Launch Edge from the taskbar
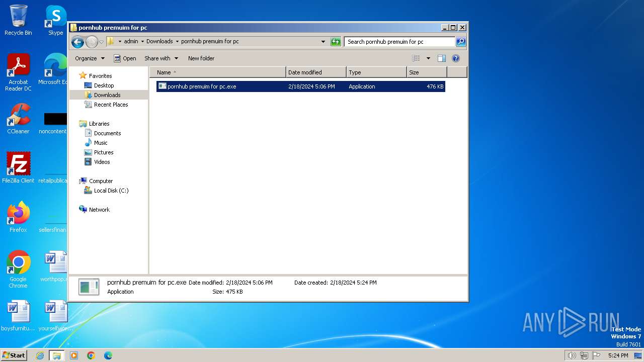644x362 pixels. point(108,355)
